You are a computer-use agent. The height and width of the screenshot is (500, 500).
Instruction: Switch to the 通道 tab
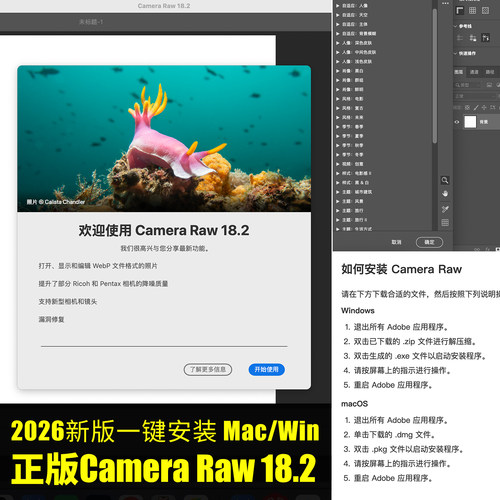pyautogui.click(x=474, y=72)
